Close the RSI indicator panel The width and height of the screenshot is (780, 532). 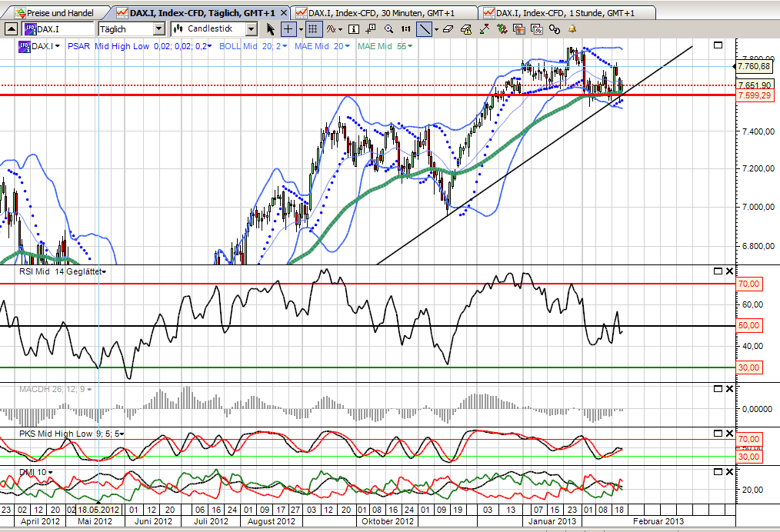coord(729,271)
